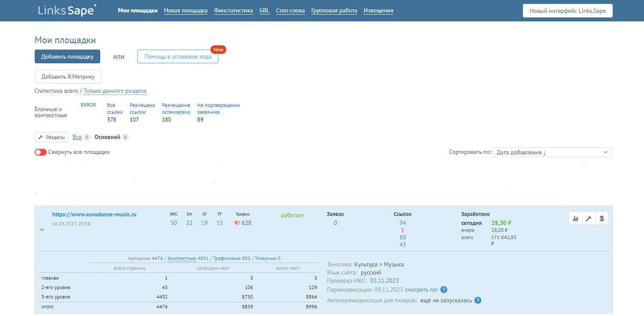
Task: Open statistics chart icon for eurodance-music.ru
Action: (x=575, y=219)
